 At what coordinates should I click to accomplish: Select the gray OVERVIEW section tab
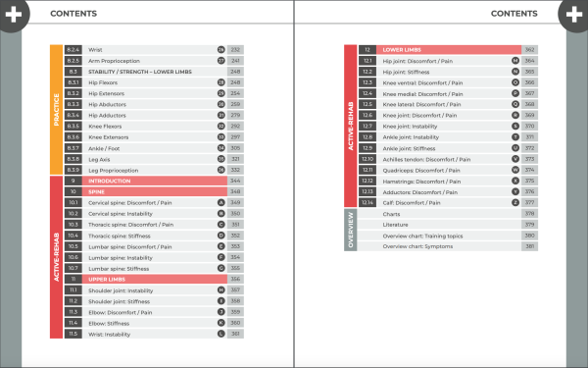350,231
